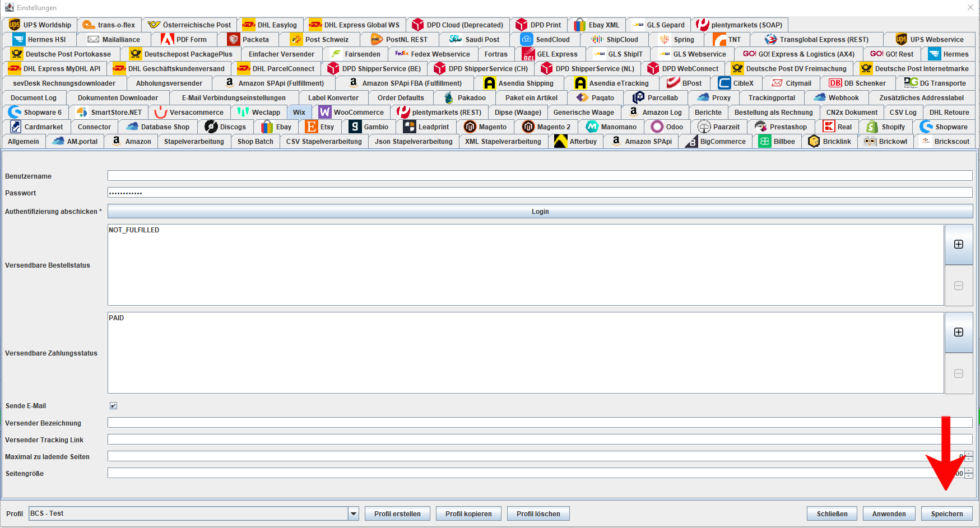Click the Profil löschen button
This screenshot has height=528, width=980.
(538, 513)
